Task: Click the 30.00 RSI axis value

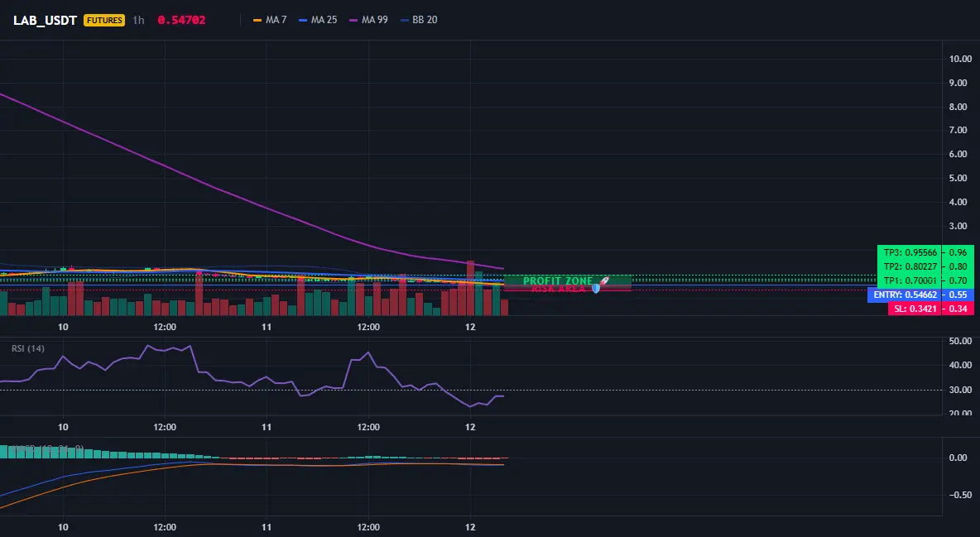Action: click(960, 390)
